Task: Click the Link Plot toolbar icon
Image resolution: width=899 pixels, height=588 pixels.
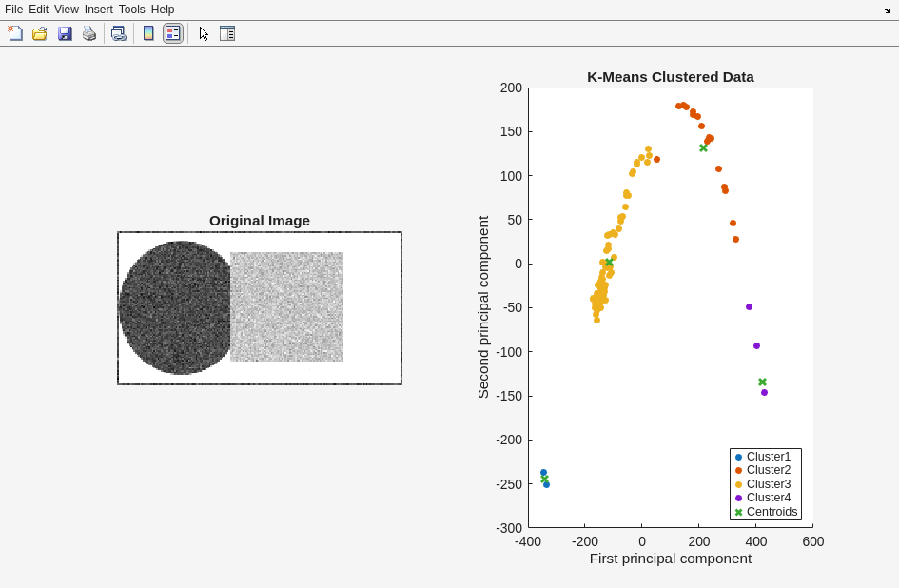Action: (118, 33)
